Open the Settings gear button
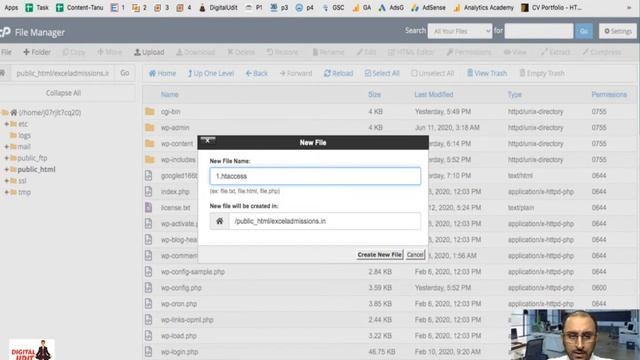The width and height of the screenshot is (640, 360). click(x=618, y=31)
